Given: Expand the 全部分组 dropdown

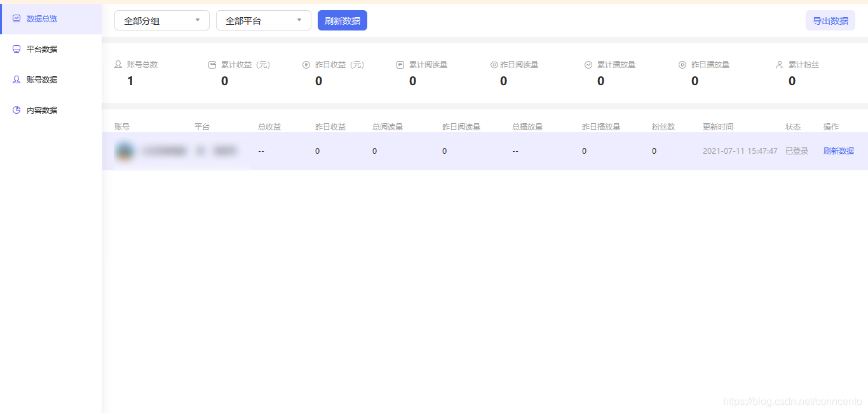Looking at the screenshot, I should tap(162, 20).
